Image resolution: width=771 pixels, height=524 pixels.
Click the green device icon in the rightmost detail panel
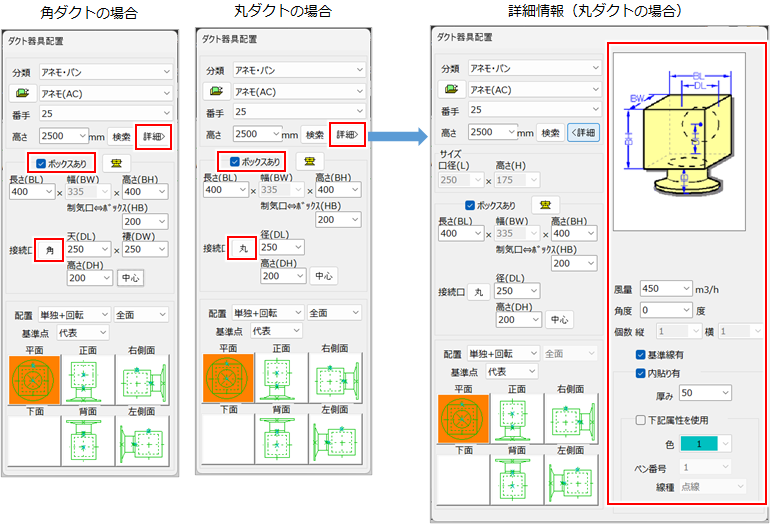(x=453, y=89)
